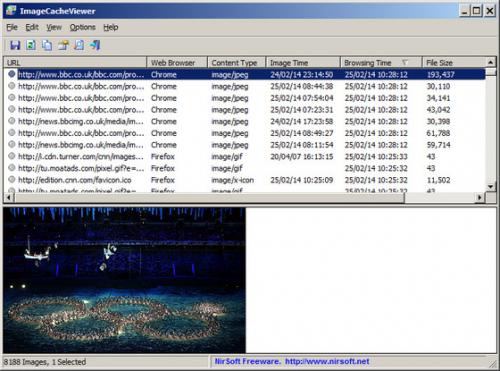
Task: Maximize the ImageCacheViewer window
Action: click(x=477, y=11)
